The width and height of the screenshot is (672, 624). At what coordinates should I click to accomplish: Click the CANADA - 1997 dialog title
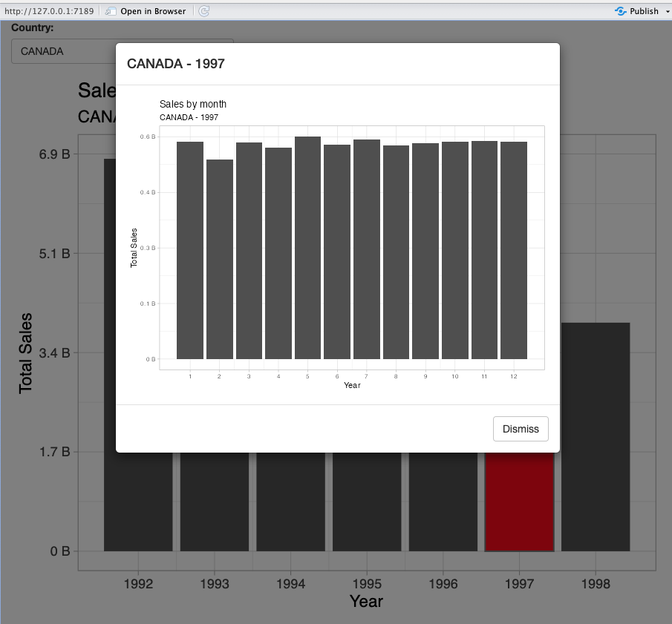(x=176, y=64)
